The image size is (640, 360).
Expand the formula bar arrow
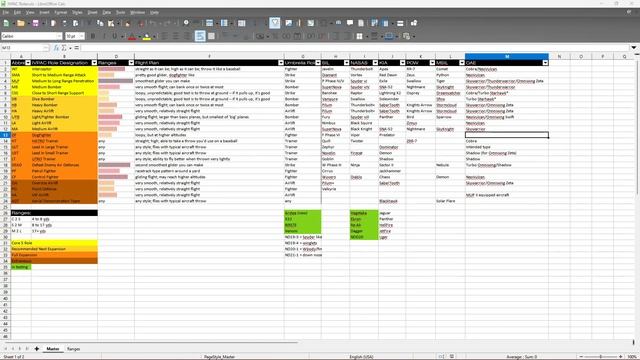(x=634, y=48)
